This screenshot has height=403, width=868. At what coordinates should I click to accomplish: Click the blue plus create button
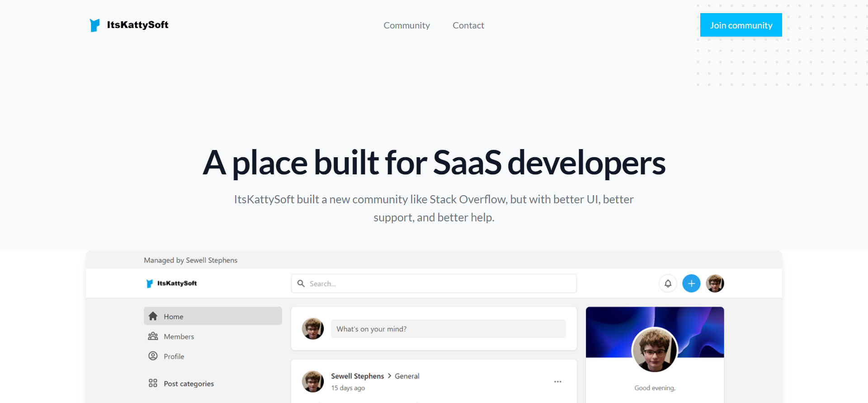pyautogui.click(x=691, y=283)
